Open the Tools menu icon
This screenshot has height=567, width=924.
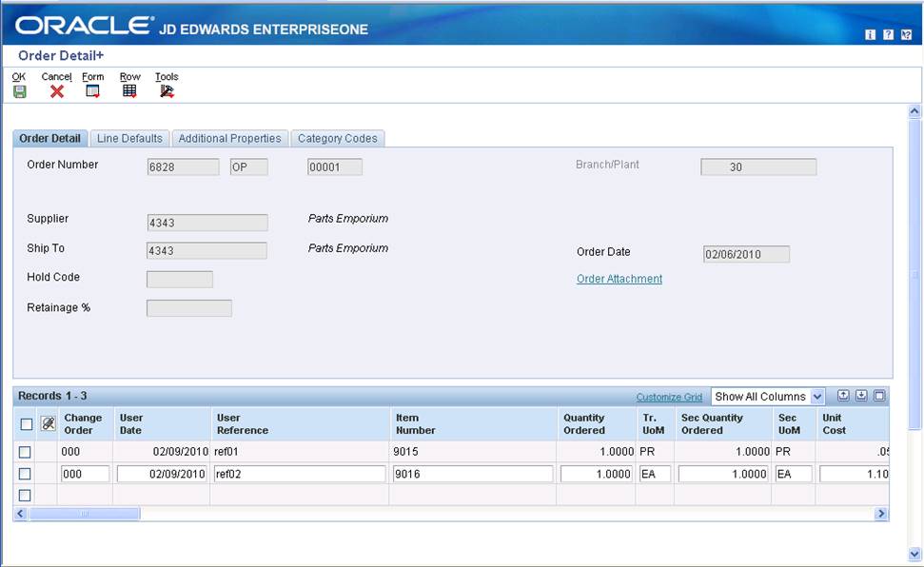click(x=167, y=91)
